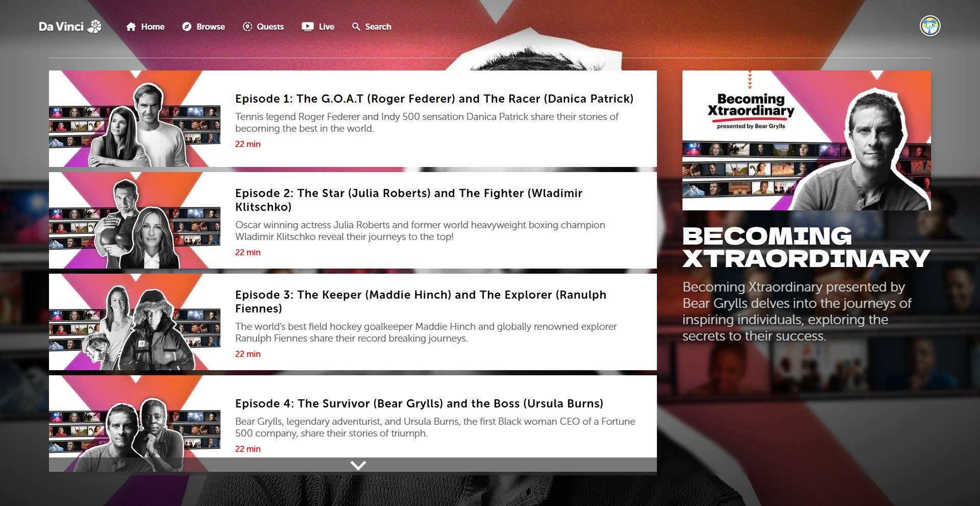The width and height of the screenshot is (980, 506).
Task: Click the Becoming Xtraordinary series poster
Action: click(x=806, y=140)
